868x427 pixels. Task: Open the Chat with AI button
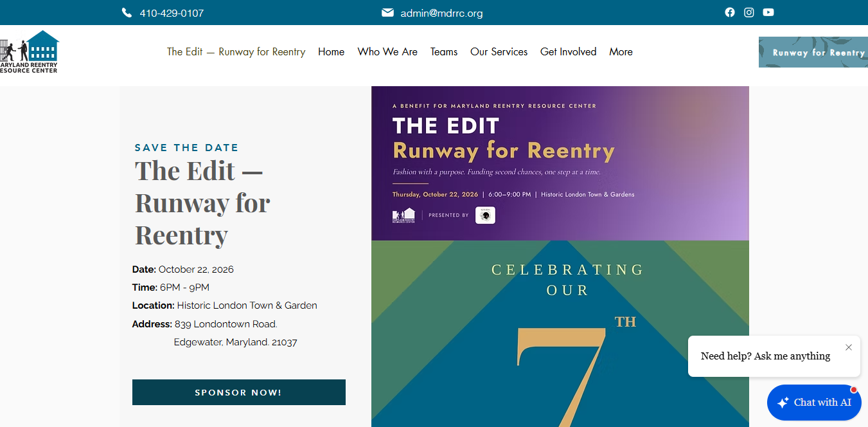point(814,403)
